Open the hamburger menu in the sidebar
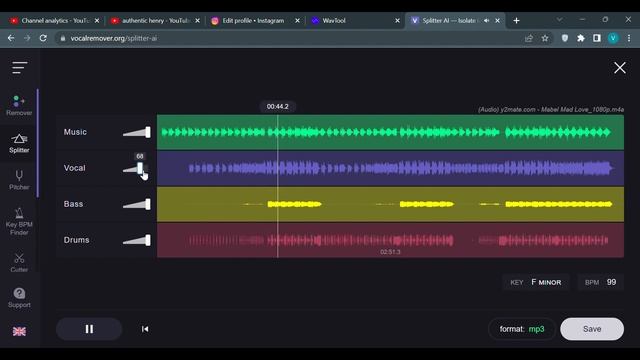 point(19,68)
